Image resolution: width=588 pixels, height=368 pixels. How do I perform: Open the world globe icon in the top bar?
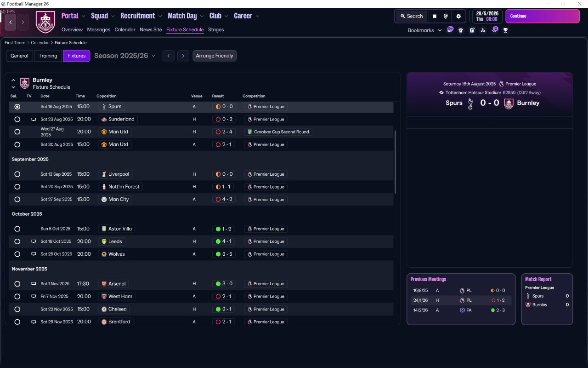coord(446,16)
